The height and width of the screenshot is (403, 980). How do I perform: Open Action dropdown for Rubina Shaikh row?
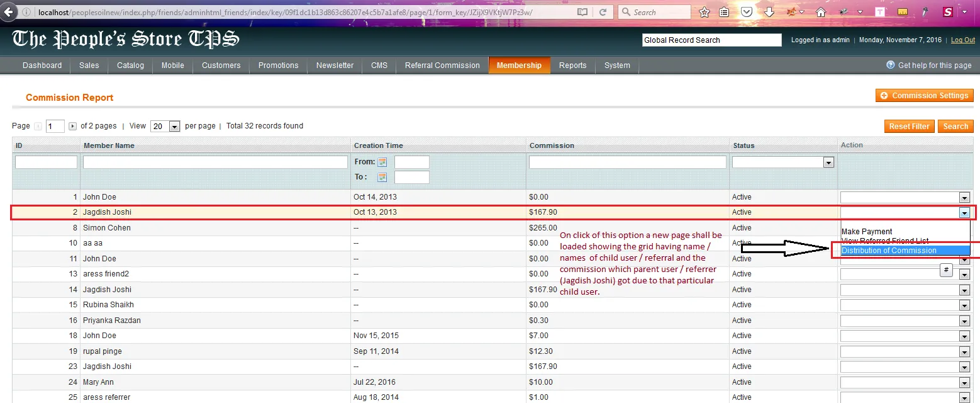(905, 305)
